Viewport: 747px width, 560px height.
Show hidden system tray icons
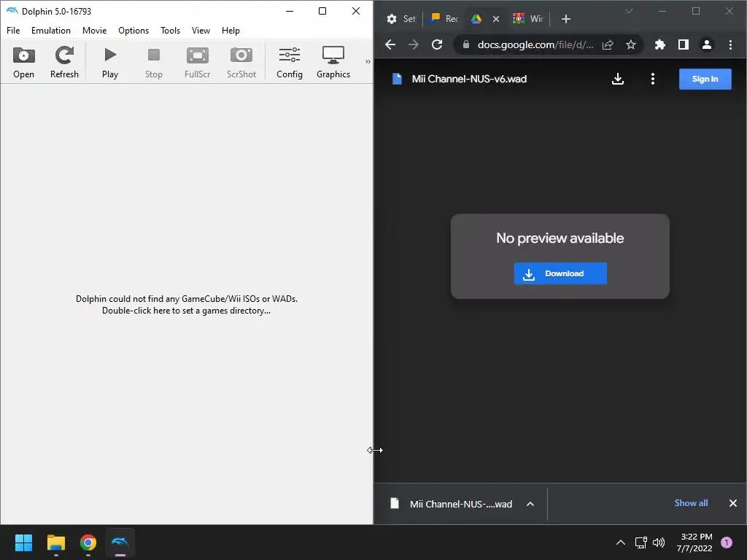620,542
